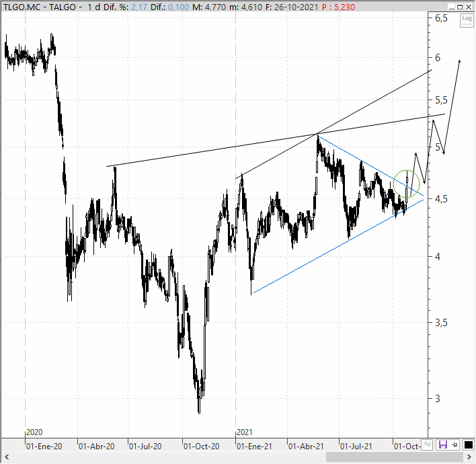Click the 2020 year marker
The width and height of the screenshot is (476, 464).
pyautogui.click(x=34, y=432)
